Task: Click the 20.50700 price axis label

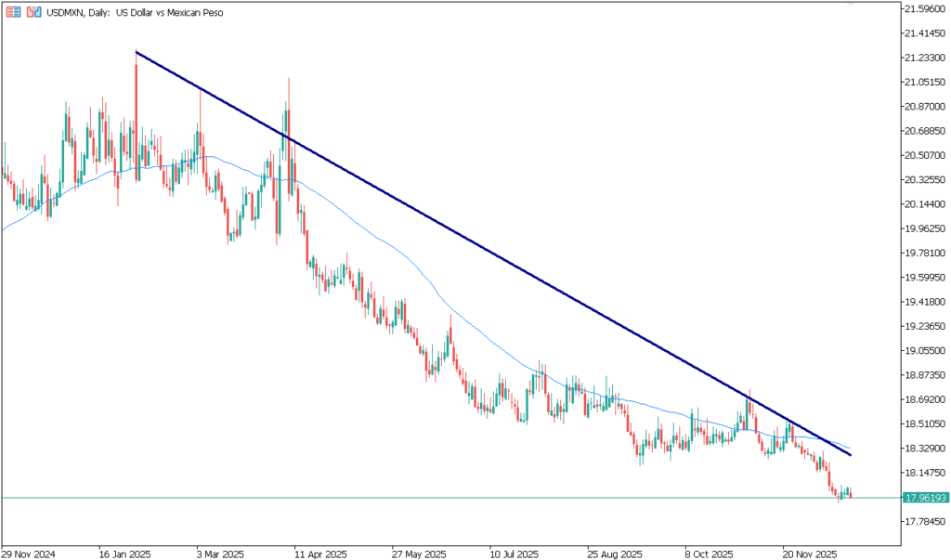Action: click(x=925, y=155)
